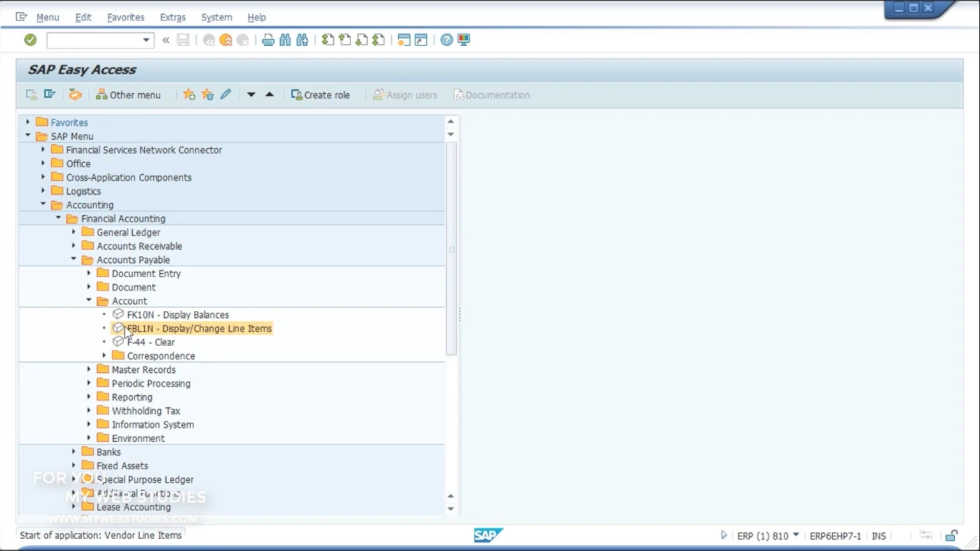Click the window system menu icon left of Menu
Screen dimensions: 980x551
(x=21, y=17)
